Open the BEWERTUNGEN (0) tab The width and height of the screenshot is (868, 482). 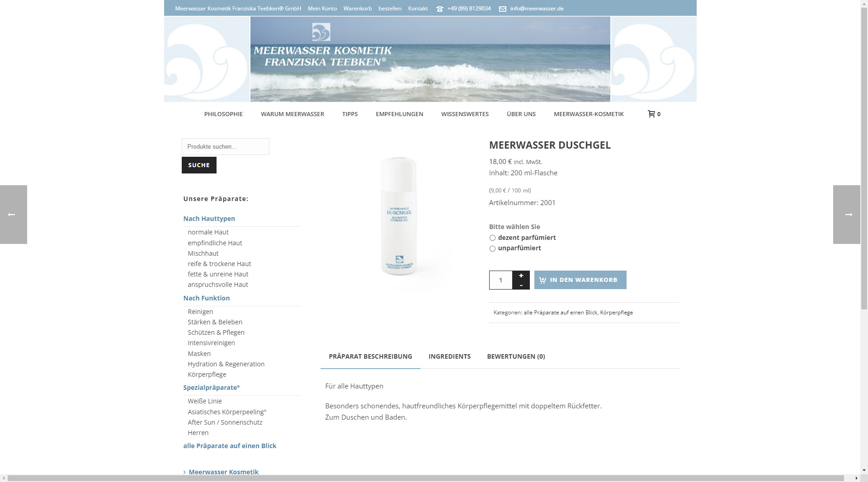[516, 356]
